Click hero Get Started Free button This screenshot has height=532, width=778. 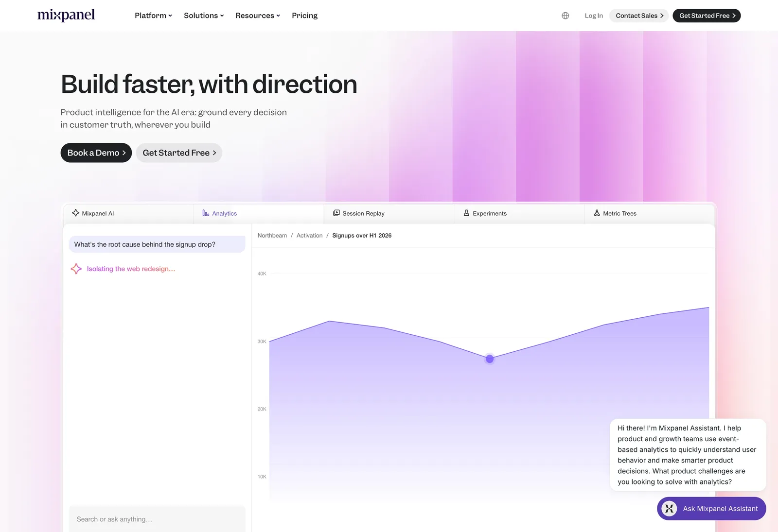(179, 153)
